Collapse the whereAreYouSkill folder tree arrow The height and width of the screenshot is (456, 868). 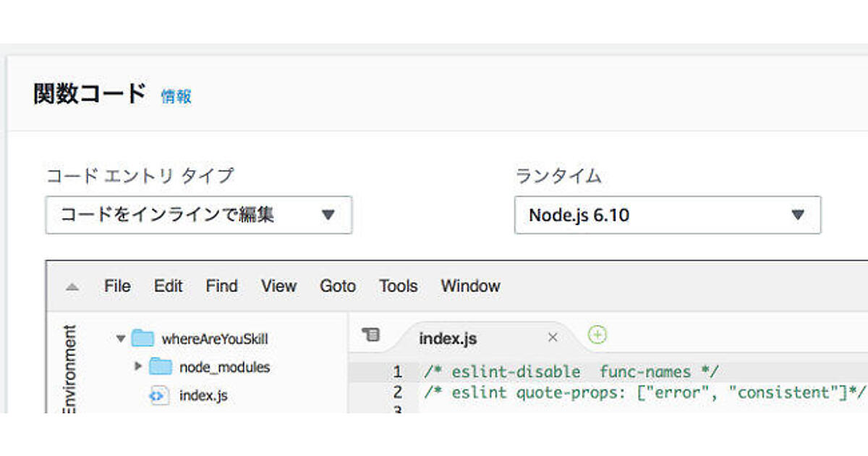point(121,338)
